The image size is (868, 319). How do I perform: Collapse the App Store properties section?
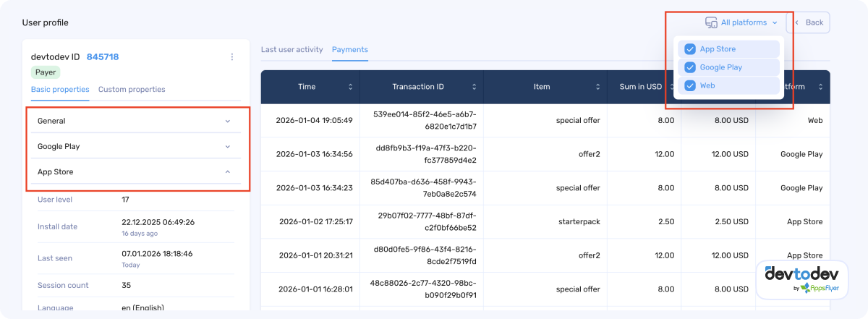(228, 172)
